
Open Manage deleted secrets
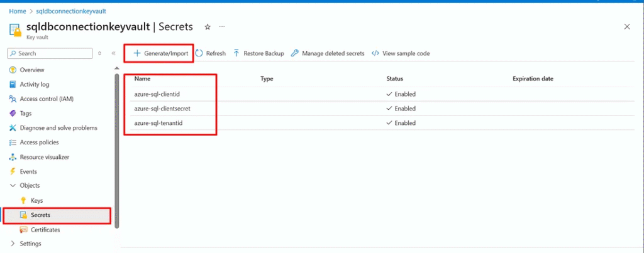(x=328, y=53)
